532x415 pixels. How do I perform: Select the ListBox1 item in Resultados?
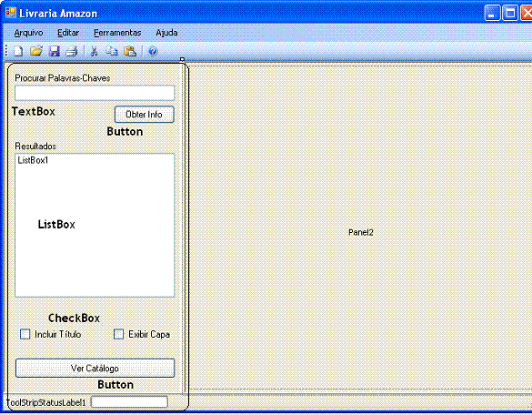34,160
